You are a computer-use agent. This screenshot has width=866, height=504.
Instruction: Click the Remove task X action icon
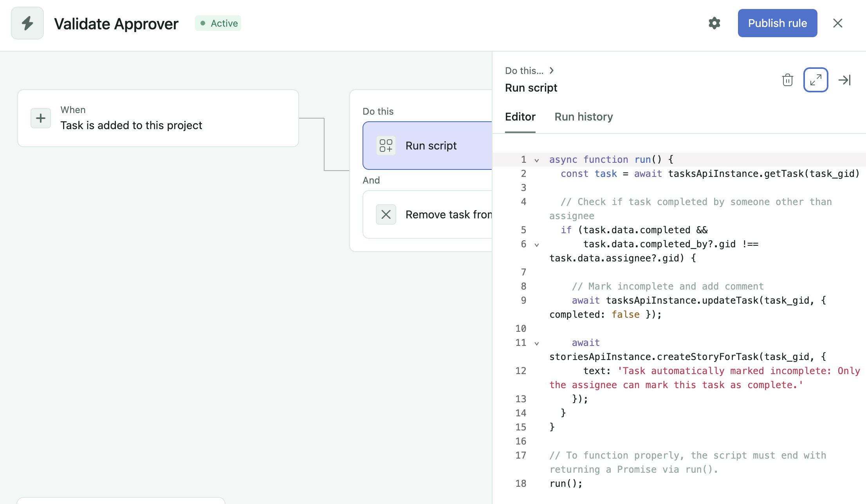[386, 214]
